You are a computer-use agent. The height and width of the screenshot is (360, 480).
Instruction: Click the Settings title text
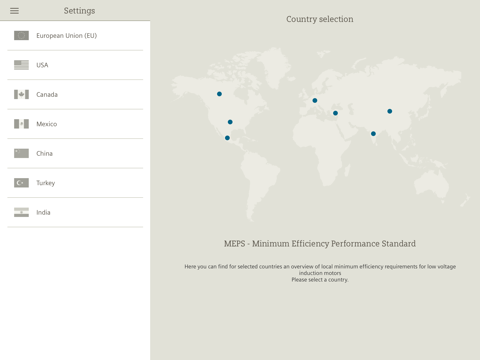[79, 11]
